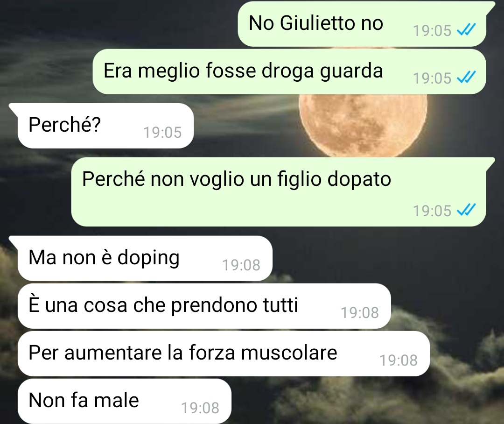Screen dimensions: 504x424
Task: Tap 19:08 timestamp on 'Ma non è doping'
Action: pos(241,265)
